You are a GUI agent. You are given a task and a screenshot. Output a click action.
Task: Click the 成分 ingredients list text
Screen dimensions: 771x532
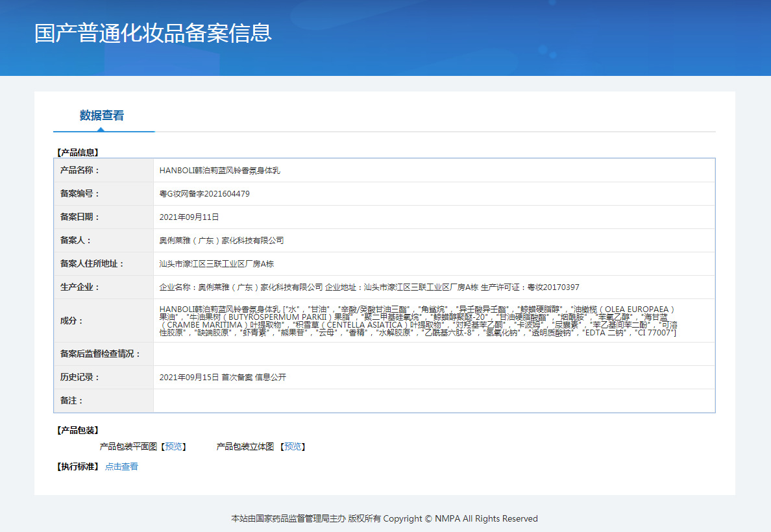(x=419, y=320)
